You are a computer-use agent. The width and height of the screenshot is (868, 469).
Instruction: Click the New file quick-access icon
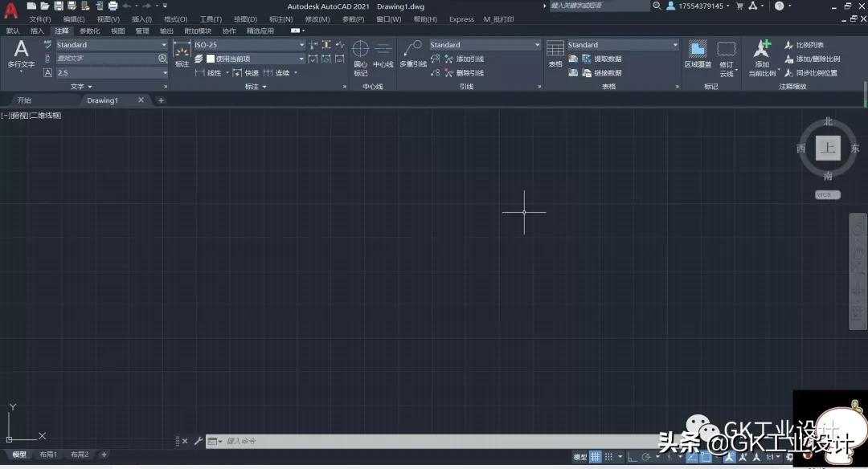tap(31, 6)
